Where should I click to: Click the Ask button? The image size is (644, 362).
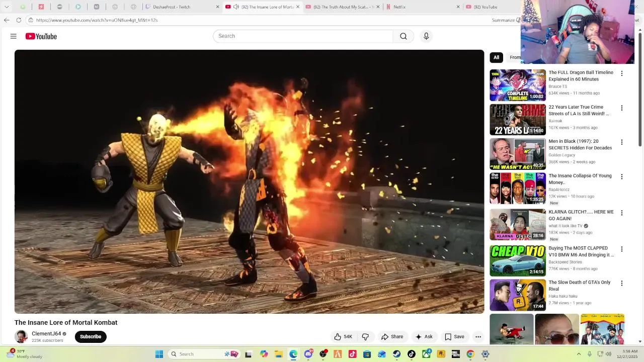424,337
